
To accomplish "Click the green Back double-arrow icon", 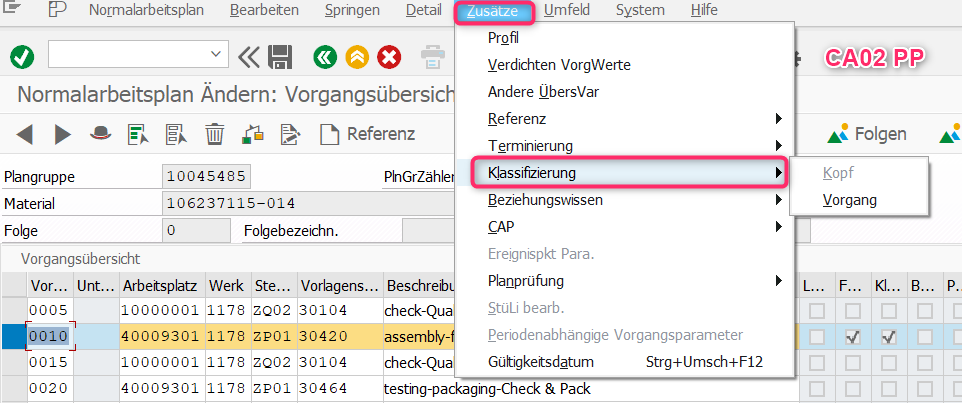I will [324, 57].
